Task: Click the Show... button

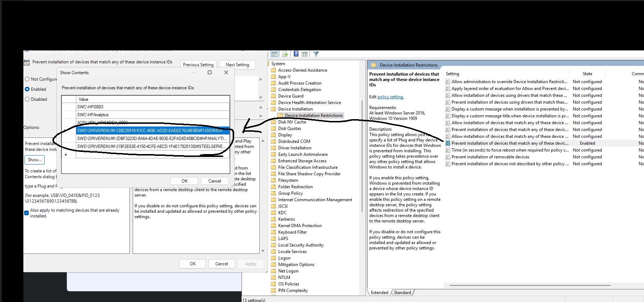Action: [x=35, y=160]
